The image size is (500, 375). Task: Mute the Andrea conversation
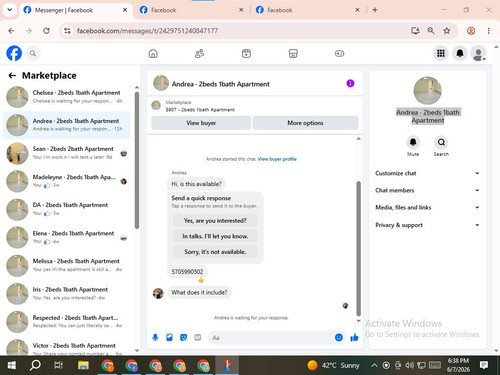413,142
